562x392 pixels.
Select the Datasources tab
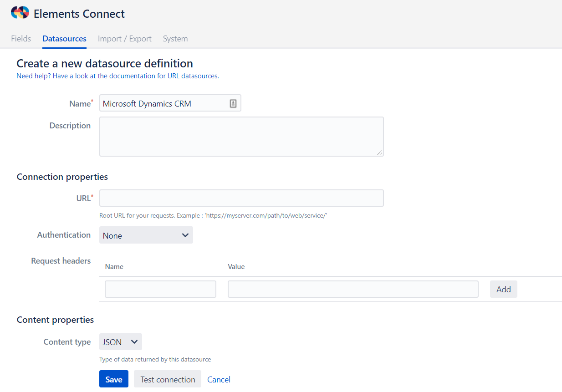tap(65, 39)
